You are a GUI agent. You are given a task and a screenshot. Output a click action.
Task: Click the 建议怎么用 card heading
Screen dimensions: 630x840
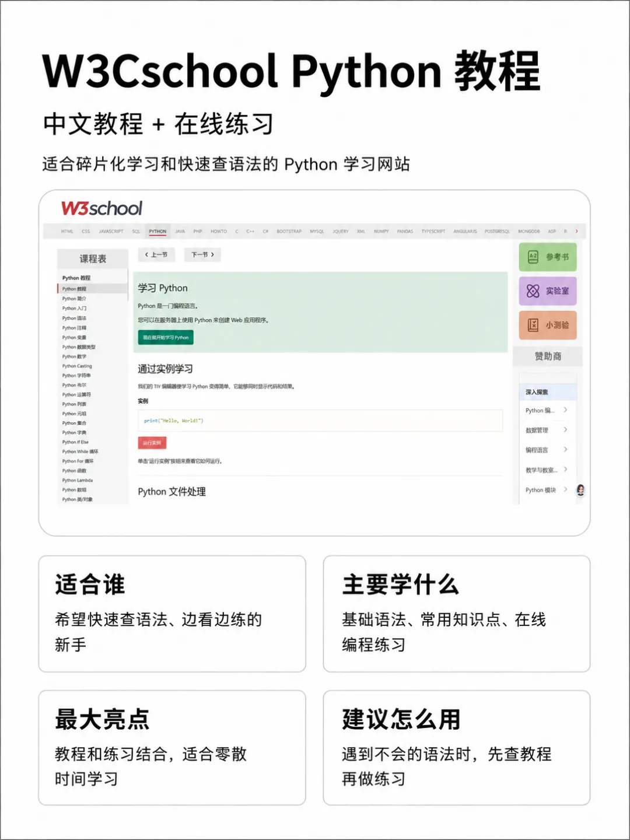401,719
